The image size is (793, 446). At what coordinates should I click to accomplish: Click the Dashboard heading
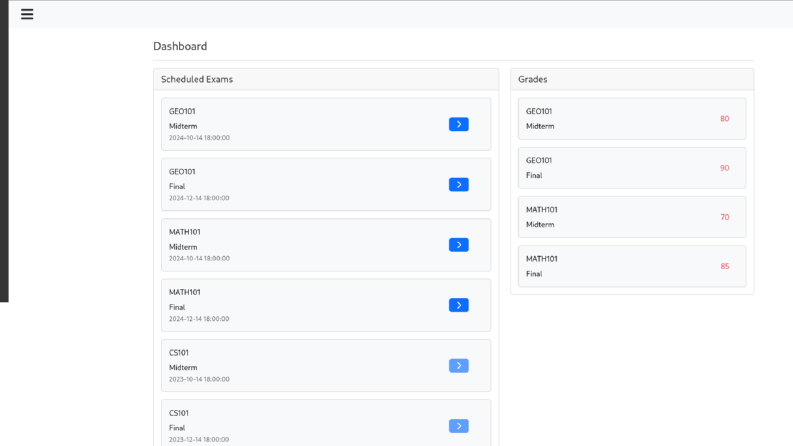[x=180, y=46]
